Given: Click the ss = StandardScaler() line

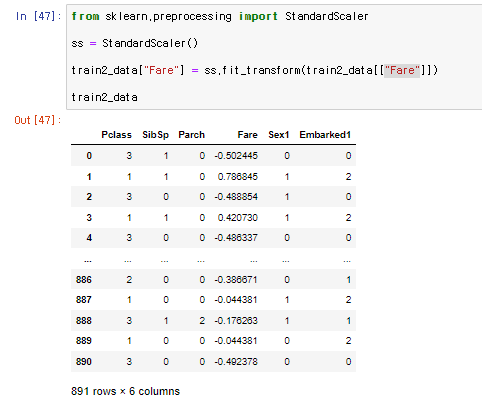Looking at the screenshot, I should (x=135, y=43).
